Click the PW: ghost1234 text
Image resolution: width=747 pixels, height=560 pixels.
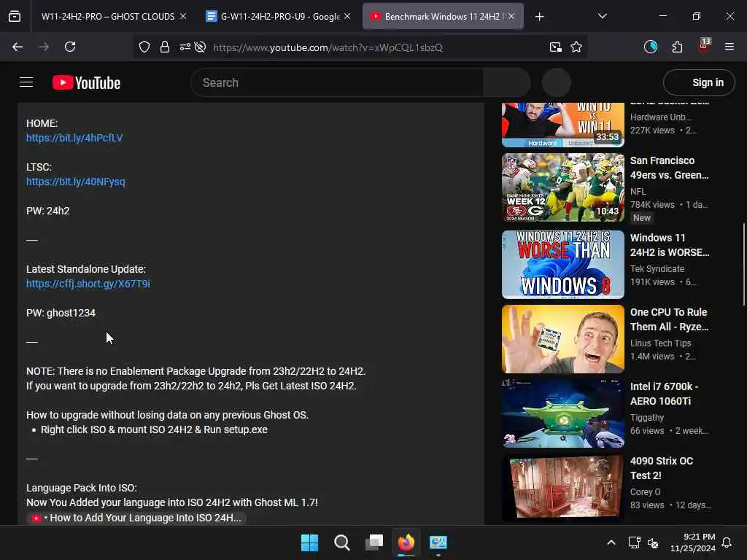pos(61,314)
